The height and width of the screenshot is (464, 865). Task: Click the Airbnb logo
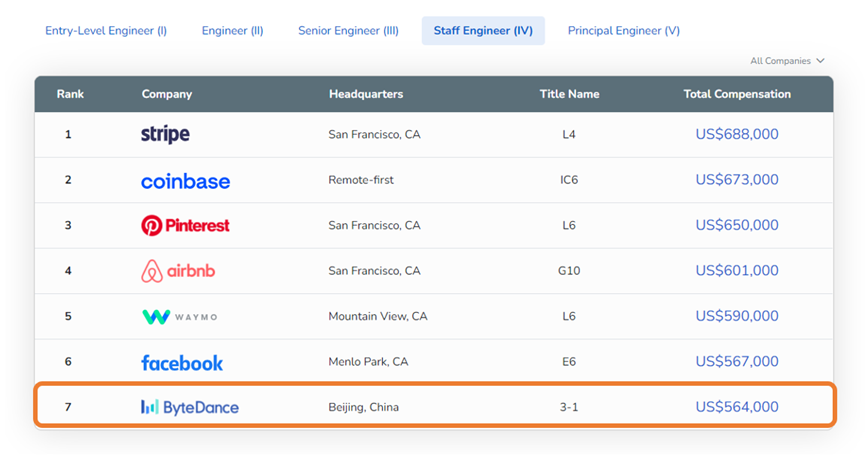point(178,271)
